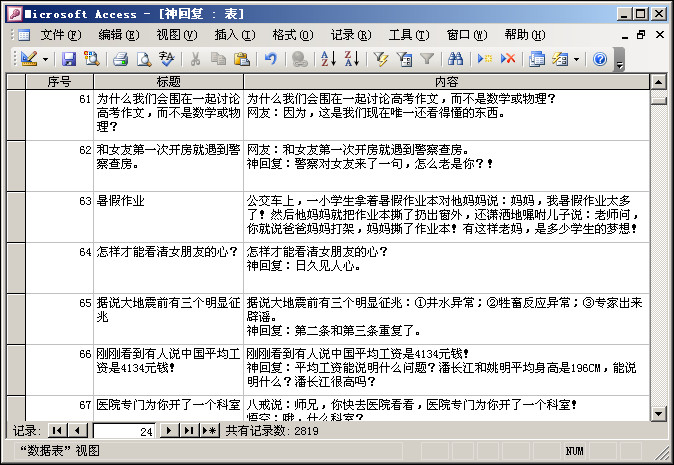Restore the inner table window
Image resolution: width=674 pixels, height=465 pixels.
pos(641,35)
